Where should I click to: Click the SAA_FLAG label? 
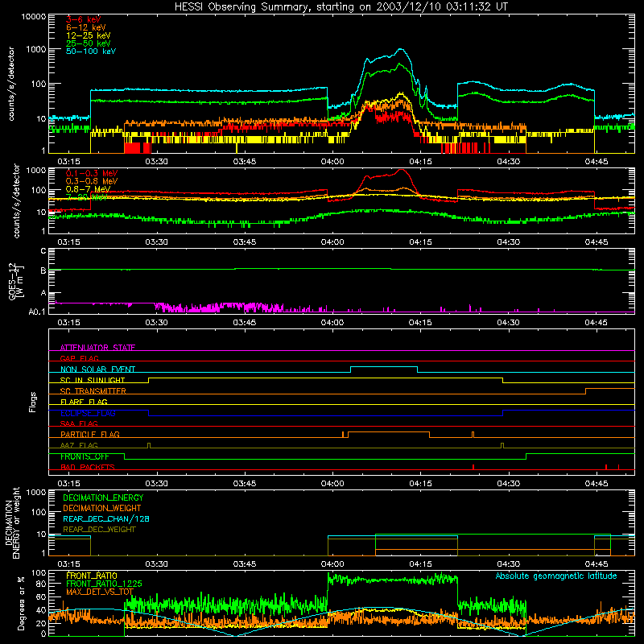tap(79, 423)
